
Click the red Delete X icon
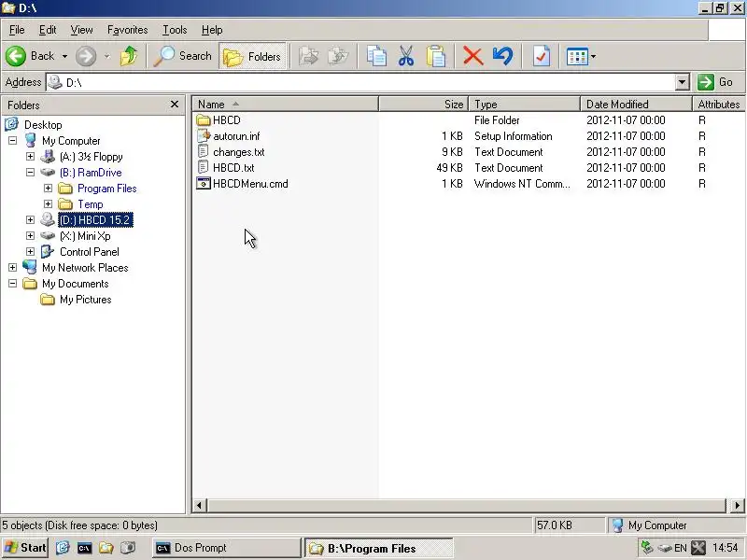click(472, 56)
